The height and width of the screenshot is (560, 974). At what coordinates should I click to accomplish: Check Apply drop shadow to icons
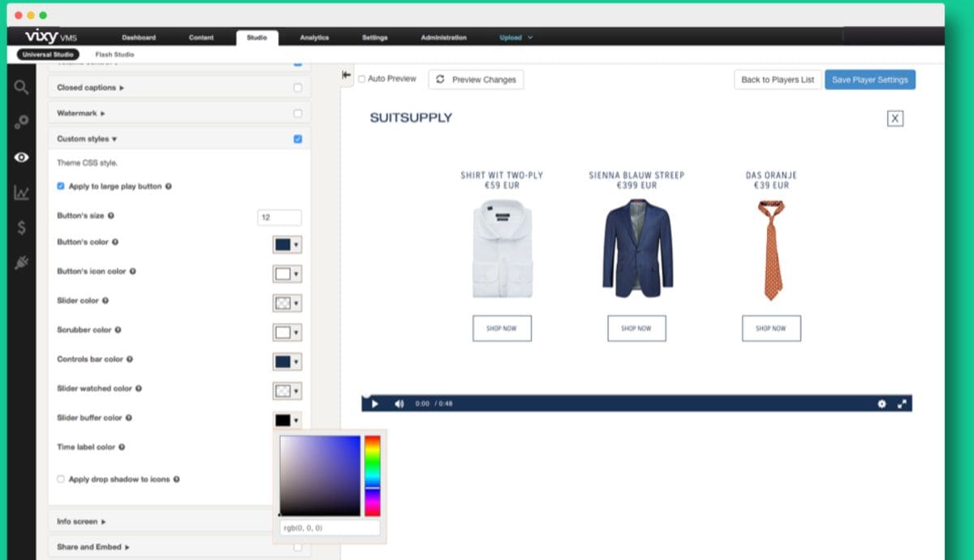tap(61, 479)
